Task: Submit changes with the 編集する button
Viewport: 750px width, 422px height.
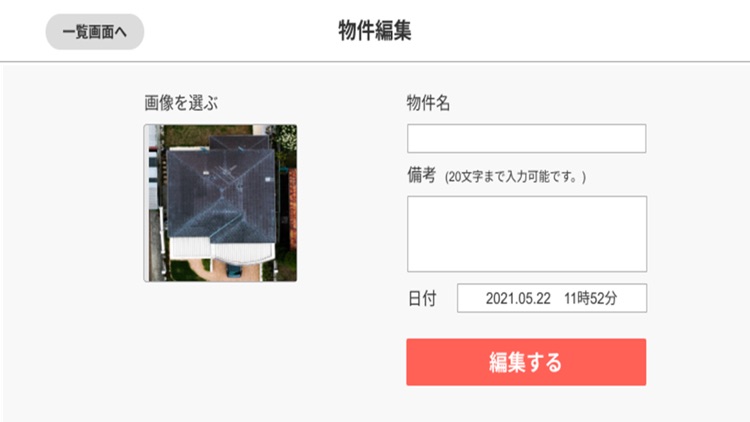Action: (x=526, y=362)
